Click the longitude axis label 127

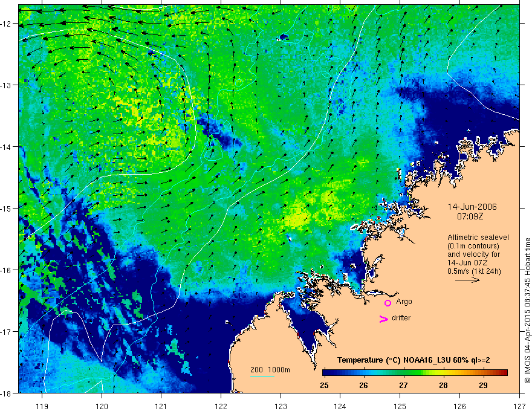coord(519,406)
